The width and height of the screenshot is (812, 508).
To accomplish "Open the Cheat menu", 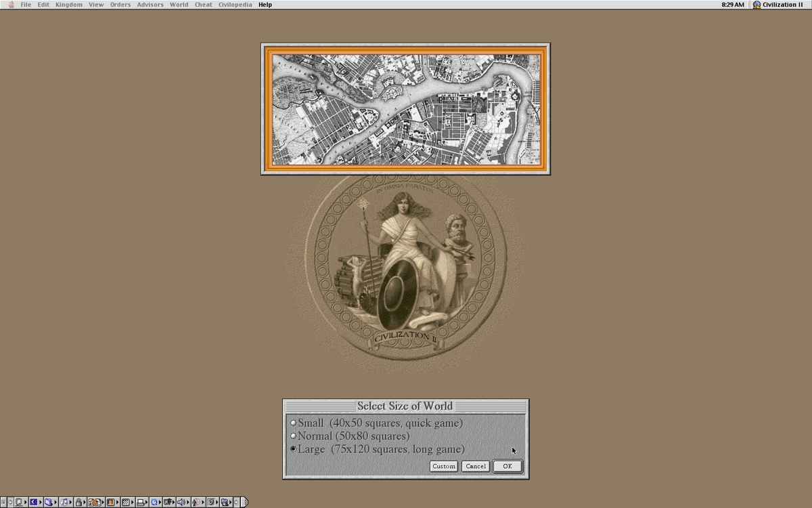I will click(204, 5).
